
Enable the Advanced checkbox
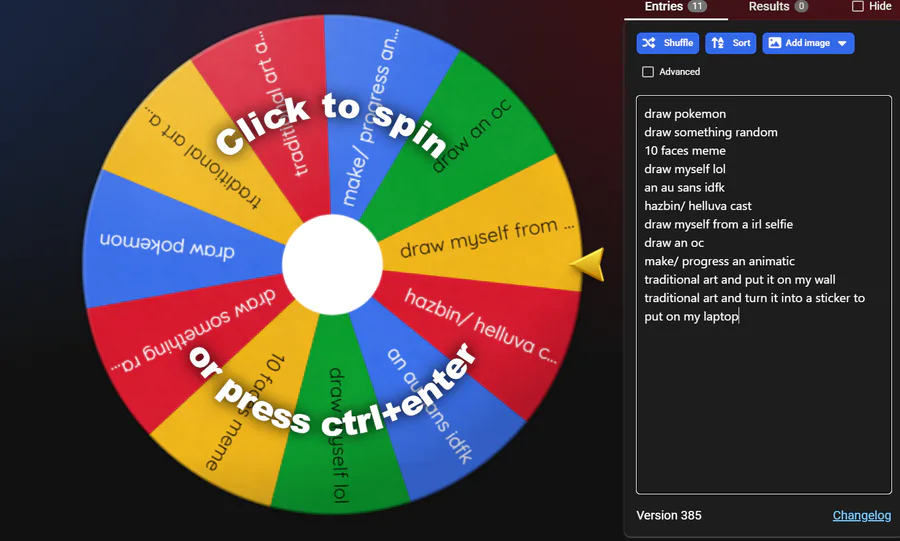click(648, 72)
